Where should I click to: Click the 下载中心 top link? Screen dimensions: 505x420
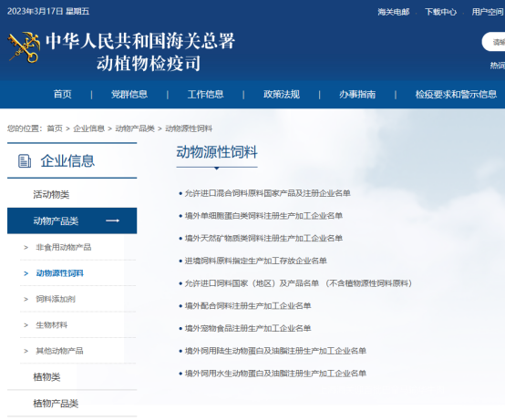click(x=440, y=12)
